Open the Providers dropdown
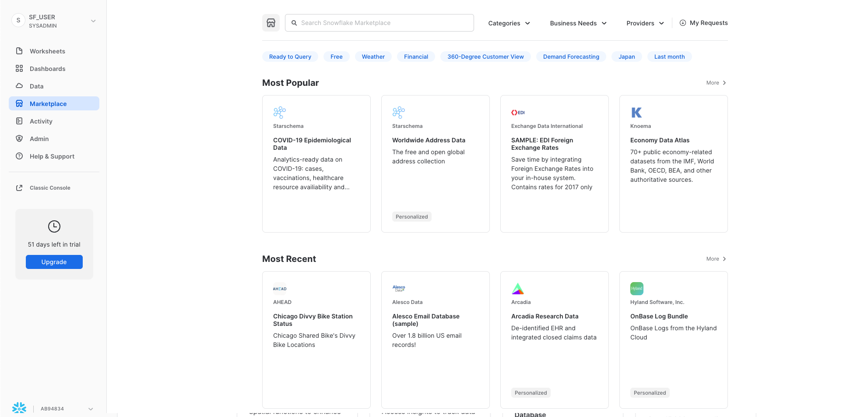 point(644,23)
